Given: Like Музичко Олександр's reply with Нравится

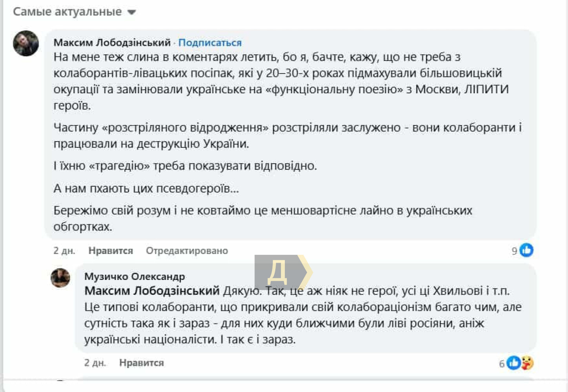Looking at the screenshot, I should (141, 363).
